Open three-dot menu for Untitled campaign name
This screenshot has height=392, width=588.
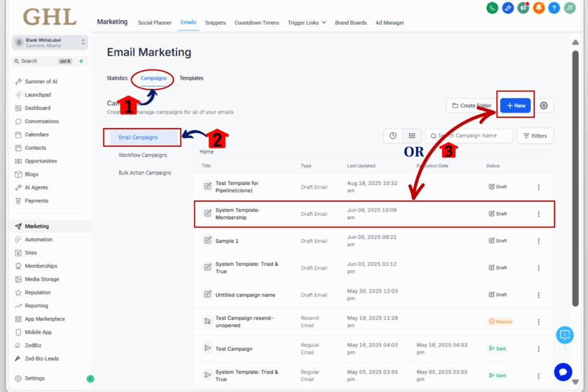click(539, 295)
